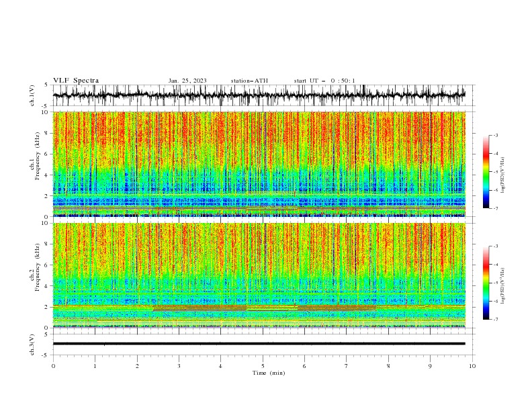Image resolution: width=532 pixels, height=411 pixels.
Task: Click the 'ch.1(V)' waveform axis label
Action: click(32, 95)
